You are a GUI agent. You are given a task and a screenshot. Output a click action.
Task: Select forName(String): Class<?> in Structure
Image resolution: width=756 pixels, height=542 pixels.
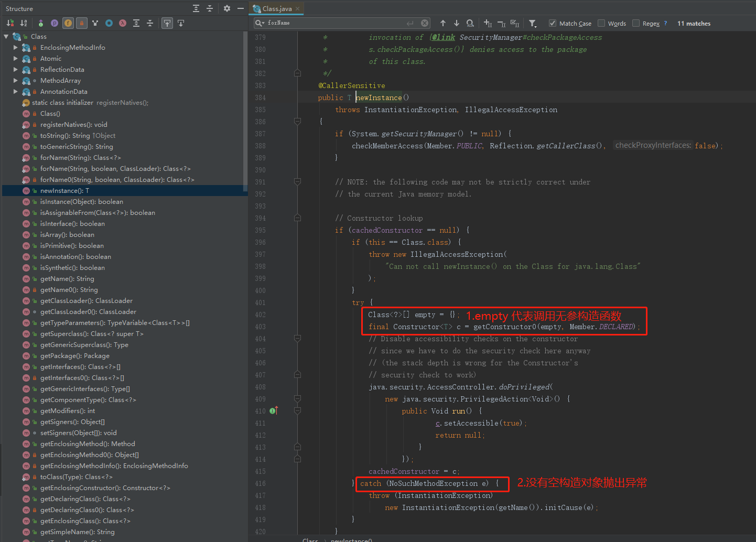click(x=80, y=158)
